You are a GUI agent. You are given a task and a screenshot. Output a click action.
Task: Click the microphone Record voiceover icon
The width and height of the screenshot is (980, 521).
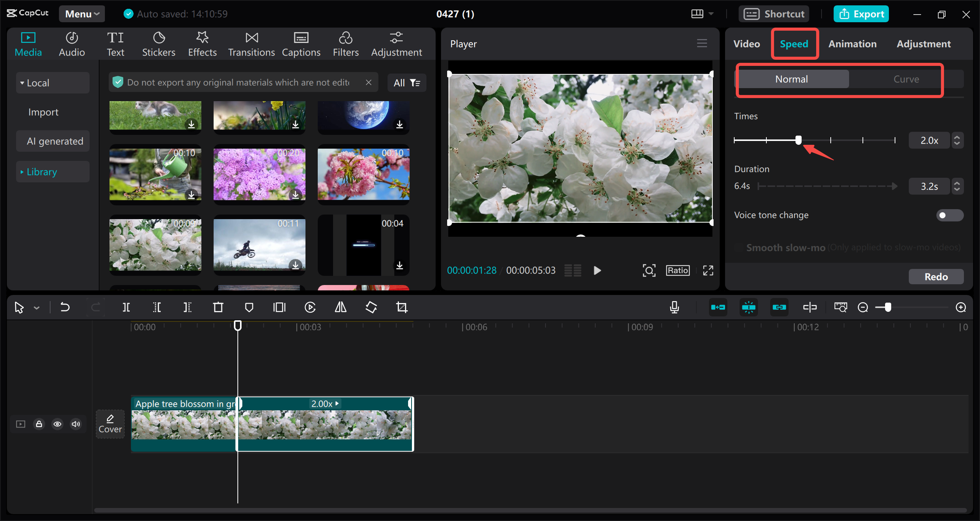[675, 307]
